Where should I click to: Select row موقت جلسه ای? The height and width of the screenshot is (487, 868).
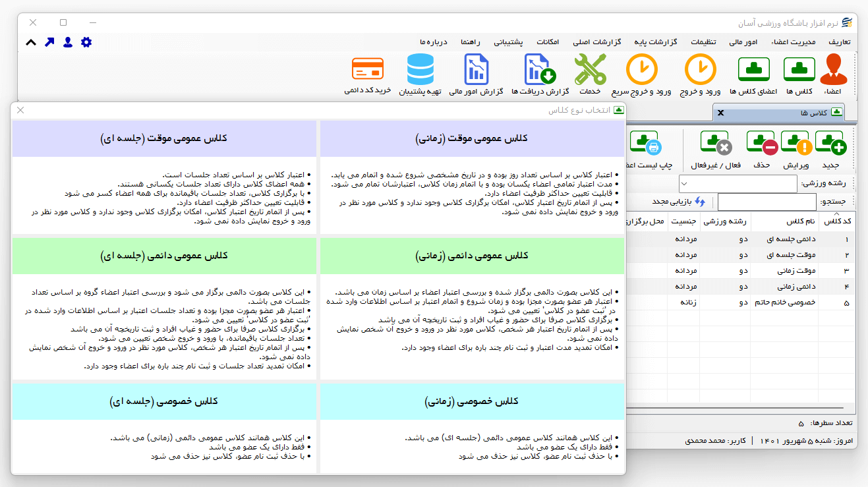(739, 254)
